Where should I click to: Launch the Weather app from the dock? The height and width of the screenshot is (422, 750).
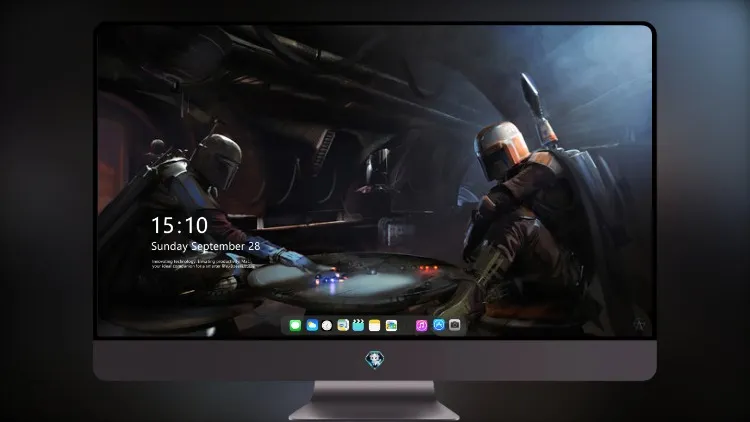(312, 325)
